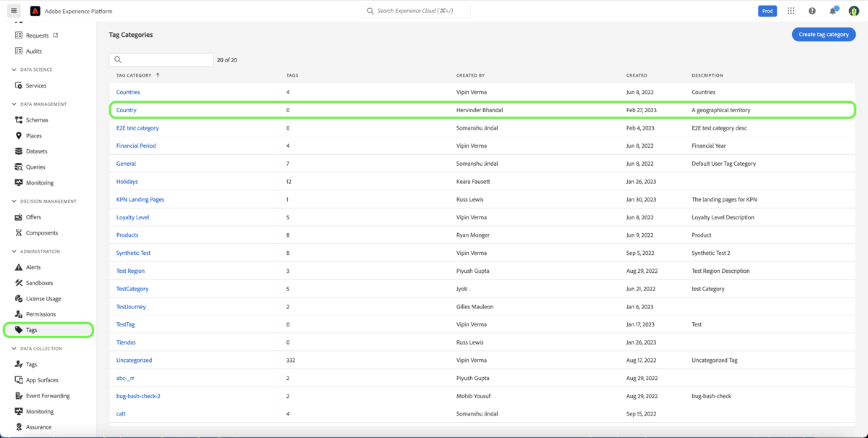The height and width of the screenshot is (438, 868).
Task: Open Assurance in the sidebar
Action: click(40, 427)
